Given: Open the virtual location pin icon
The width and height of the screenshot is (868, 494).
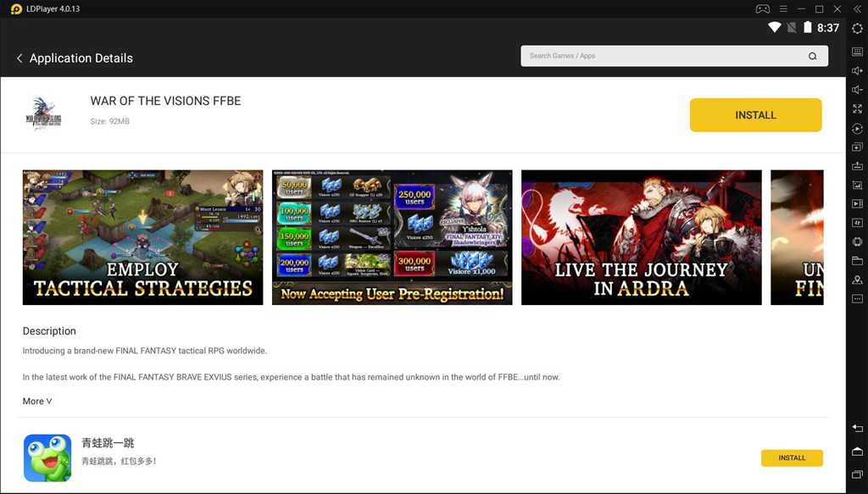Looking at the screenshot, I should tap(857, 280).
